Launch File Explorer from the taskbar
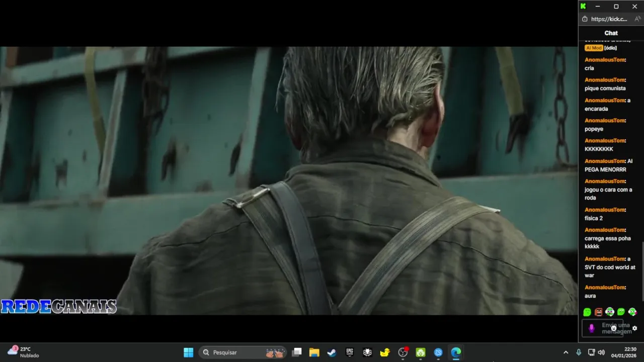The image size is (644, 362). tap(314, 352)
